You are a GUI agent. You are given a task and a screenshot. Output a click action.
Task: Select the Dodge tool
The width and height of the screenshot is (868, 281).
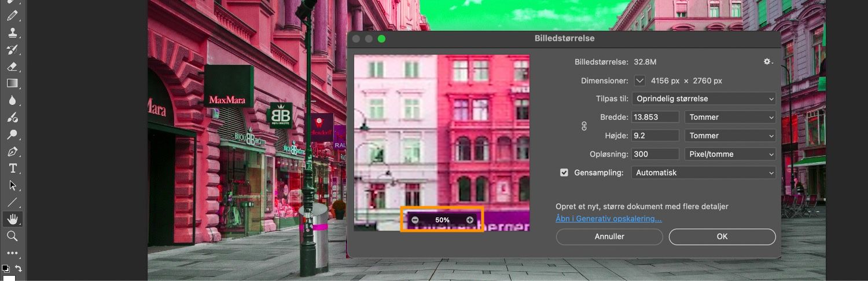point(12,134)
